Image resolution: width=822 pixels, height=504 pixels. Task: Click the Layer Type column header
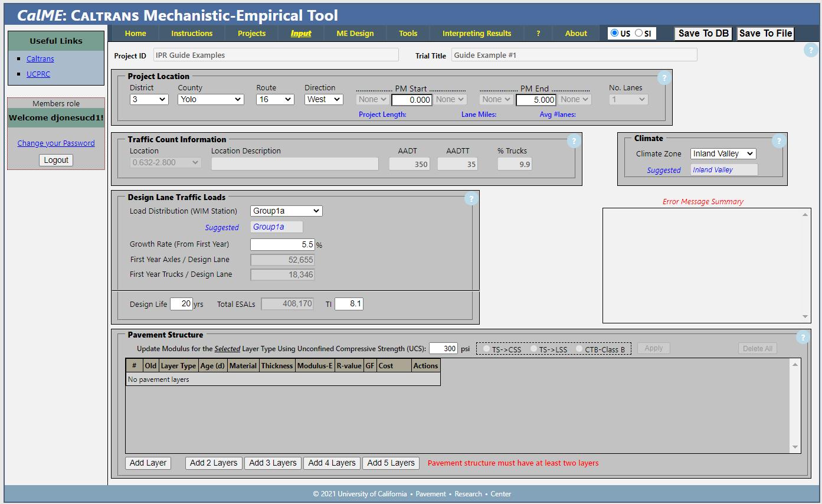(179, 366)
